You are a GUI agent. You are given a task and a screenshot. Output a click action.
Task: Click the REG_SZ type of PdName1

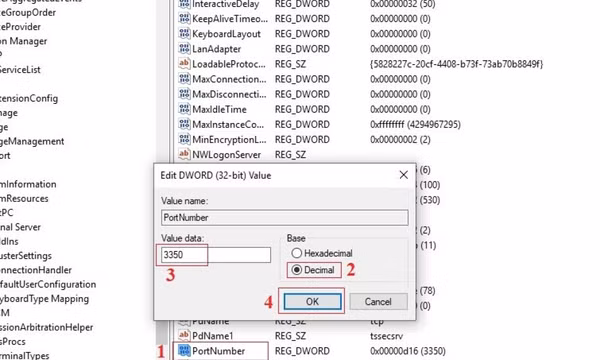point(290,336)
